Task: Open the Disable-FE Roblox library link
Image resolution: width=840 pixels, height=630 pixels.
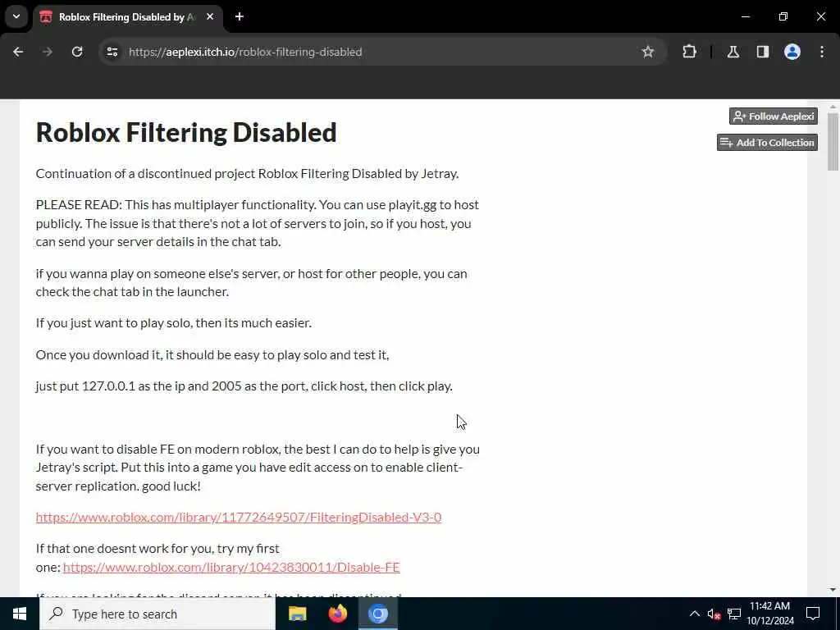Action: coord(231,568)
